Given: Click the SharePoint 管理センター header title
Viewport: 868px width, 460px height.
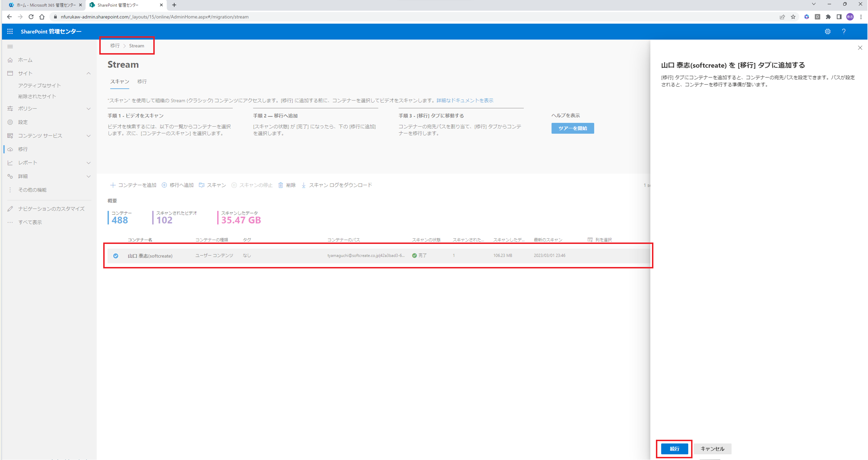Looking at the screenshot, I should coord(51,31).
